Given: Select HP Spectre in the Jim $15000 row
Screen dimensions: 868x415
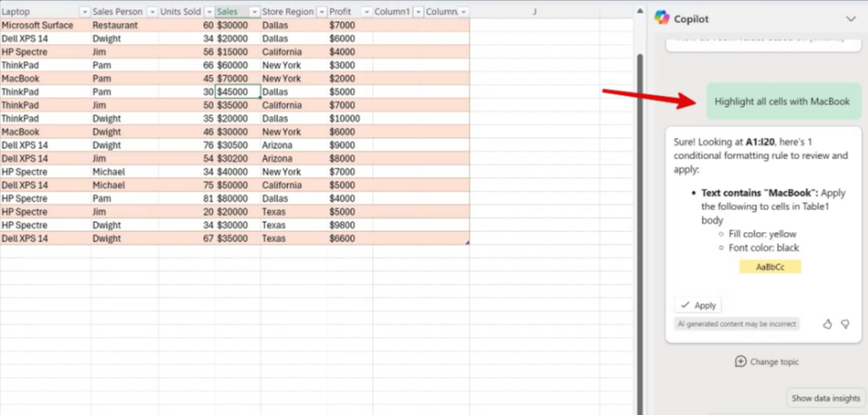Looking at the screenshot, I should pyautogui.click(x=46, y=52).
